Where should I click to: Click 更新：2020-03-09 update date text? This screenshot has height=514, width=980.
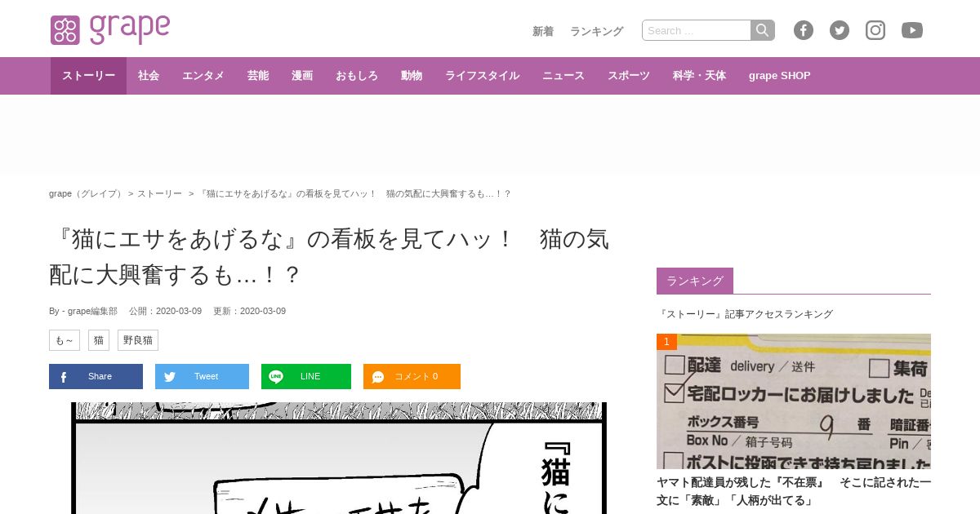(x=249, y=311)
